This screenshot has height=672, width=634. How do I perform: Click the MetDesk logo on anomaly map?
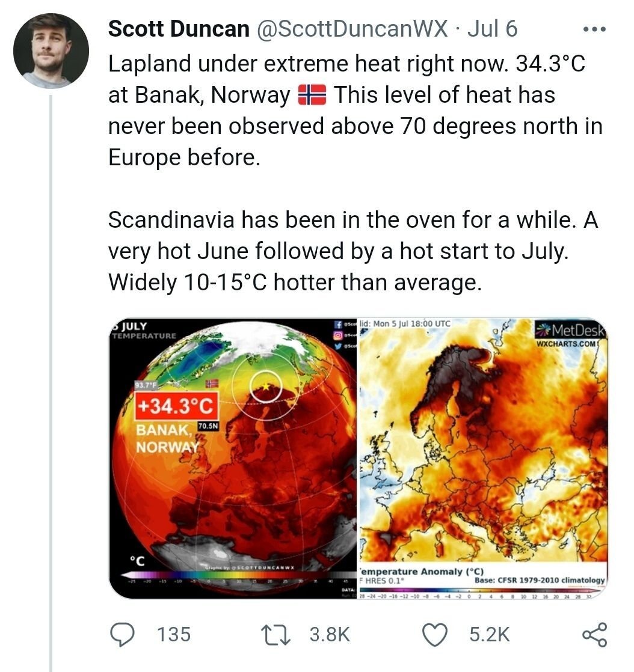571,331
